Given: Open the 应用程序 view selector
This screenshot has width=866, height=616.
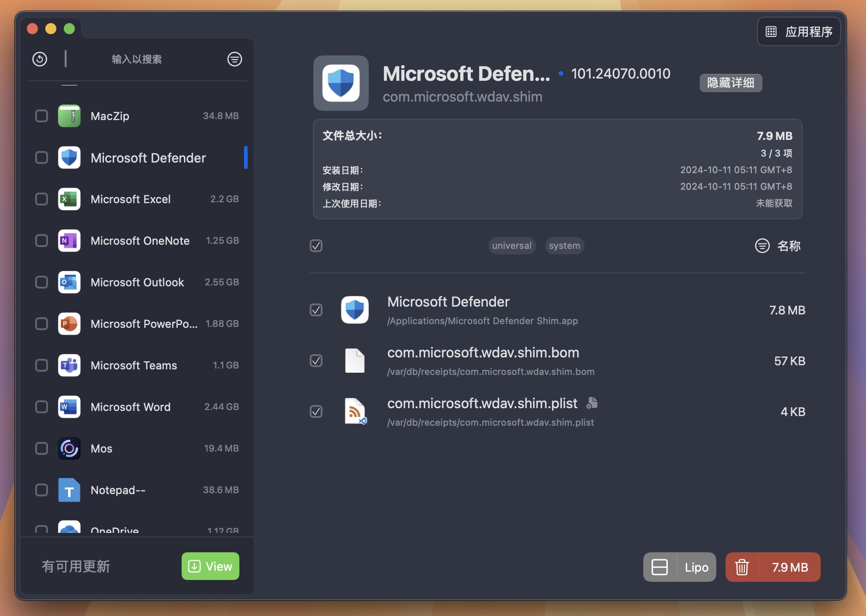Looking at the screenshot, I should tap(798, 31).
